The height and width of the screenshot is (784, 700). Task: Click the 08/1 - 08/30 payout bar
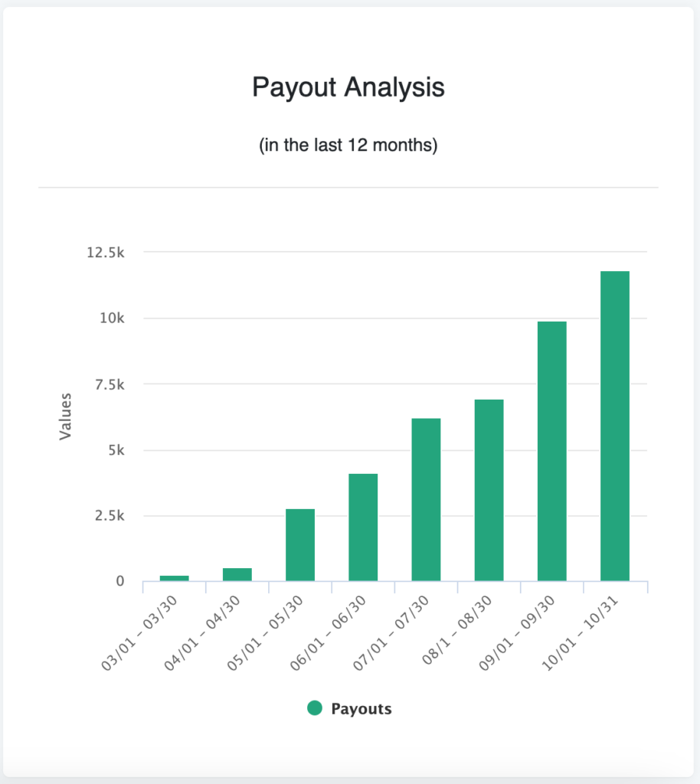tap(489, 490)
